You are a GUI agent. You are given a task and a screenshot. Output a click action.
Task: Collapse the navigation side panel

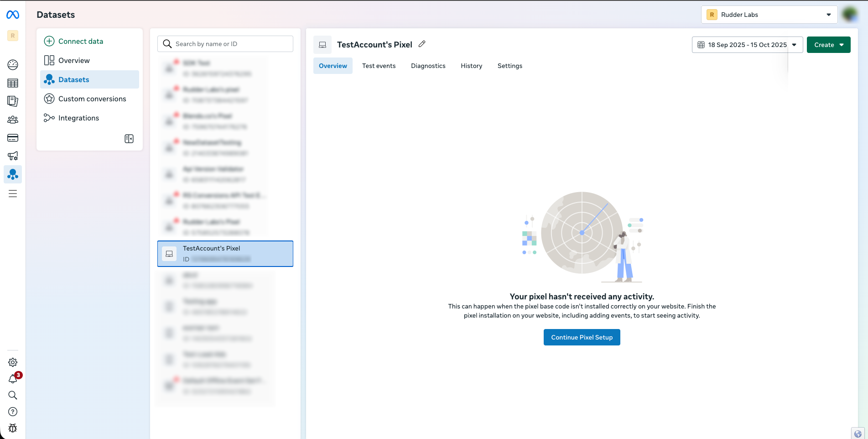pyautogui.click(x=129, y=139)
